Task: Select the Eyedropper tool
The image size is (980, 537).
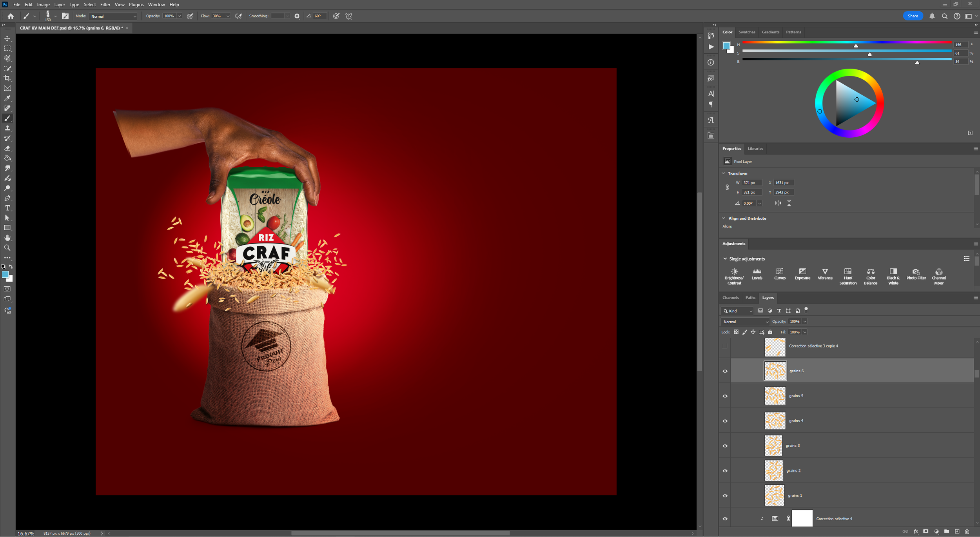Action: [7, 98]
